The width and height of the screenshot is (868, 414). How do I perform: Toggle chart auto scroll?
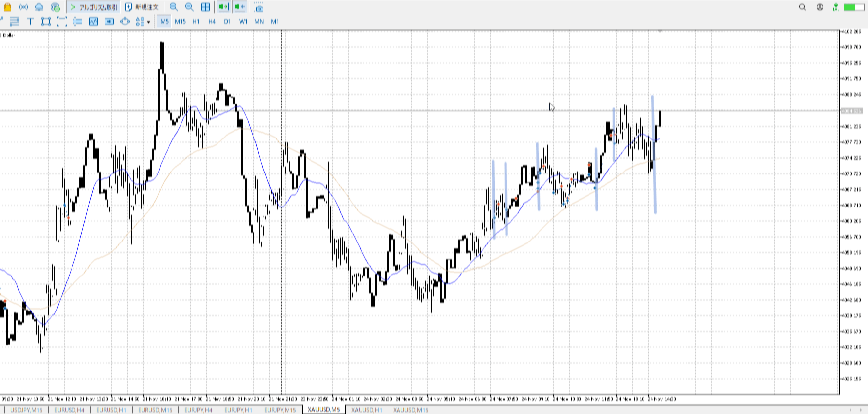[223, 7]
